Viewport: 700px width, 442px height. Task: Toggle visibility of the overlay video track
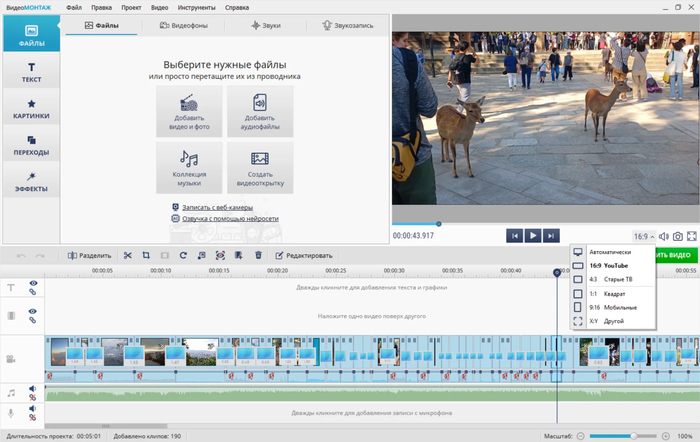(x=33, y=312)
